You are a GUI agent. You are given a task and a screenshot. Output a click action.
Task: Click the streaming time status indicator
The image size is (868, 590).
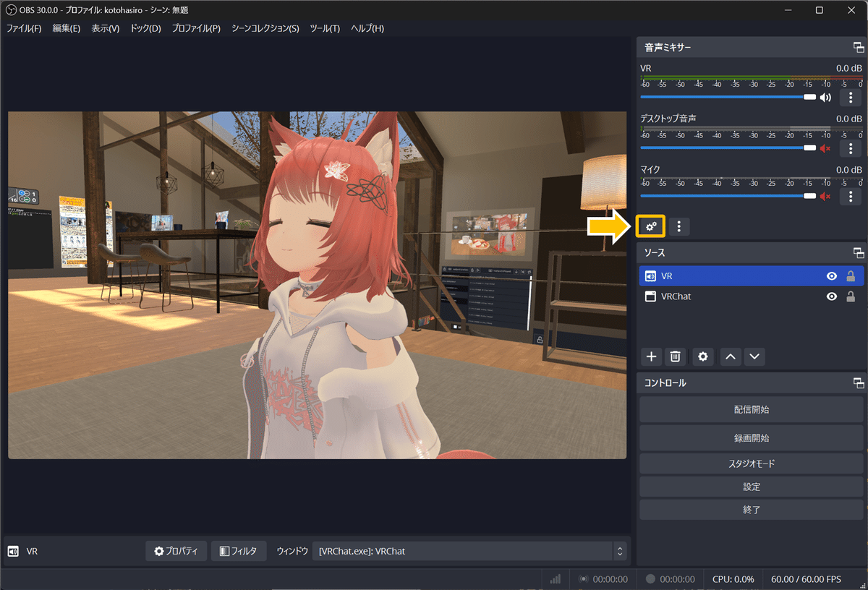coord(603,579)
